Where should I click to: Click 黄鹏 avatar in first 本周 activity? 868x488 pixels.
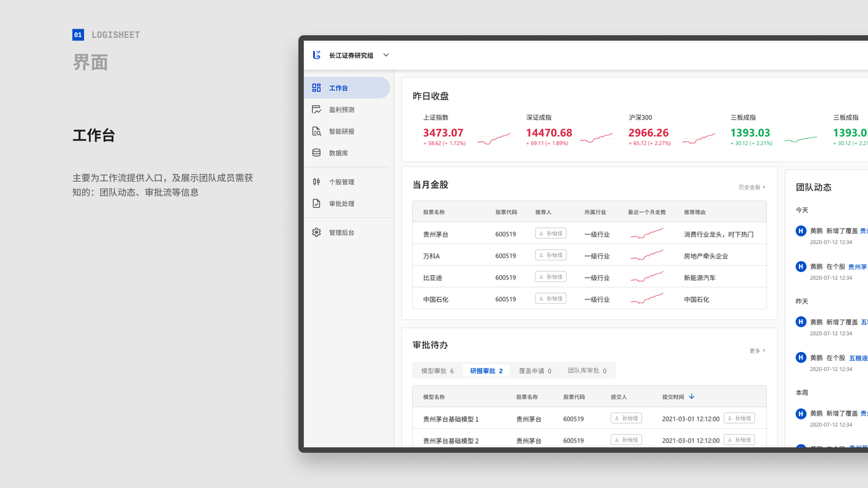tap(801, 414)
